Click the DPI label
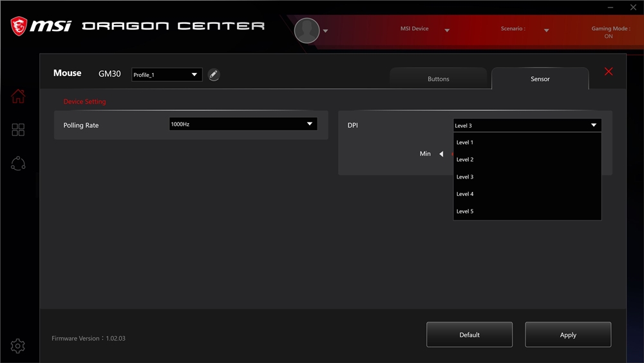The image size is (644, 363). click(x=352, y=125)
